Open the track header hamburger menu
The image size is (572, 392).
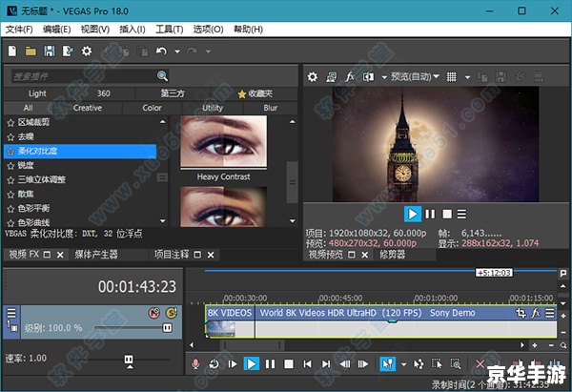point(11,313)
